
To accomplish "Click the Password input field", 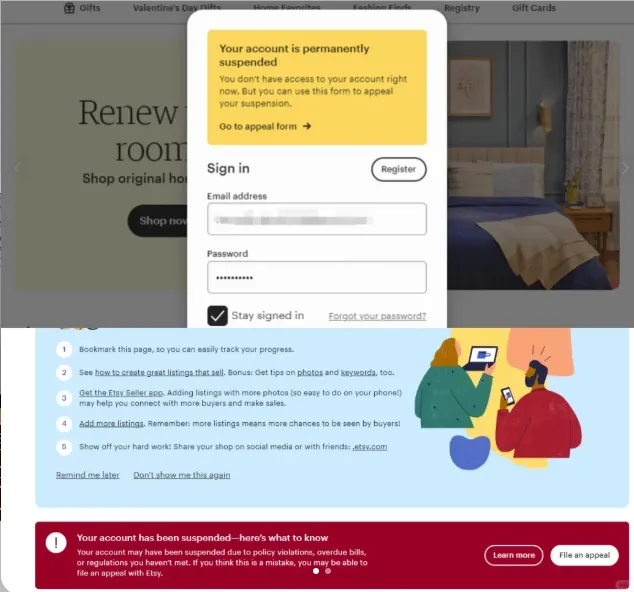I will tap(317, 277).
